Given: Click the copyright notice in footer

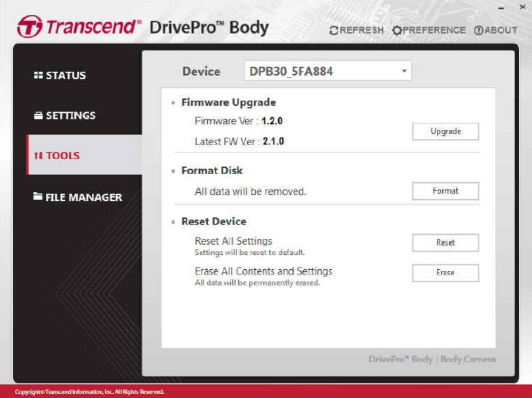Looking at the screenshot, I should 90,392.
